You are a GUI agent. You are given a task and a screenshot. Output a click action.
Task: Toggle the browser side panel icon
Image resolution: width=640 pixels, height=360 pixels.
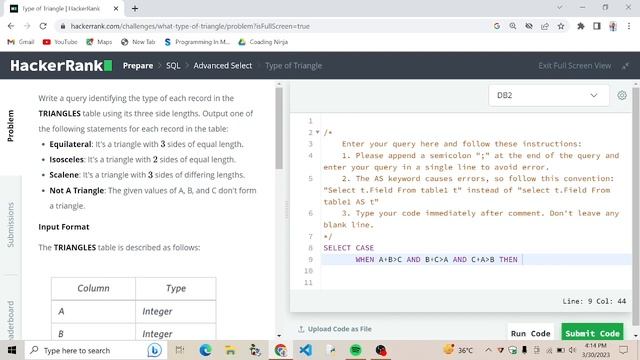click(597, 26)
